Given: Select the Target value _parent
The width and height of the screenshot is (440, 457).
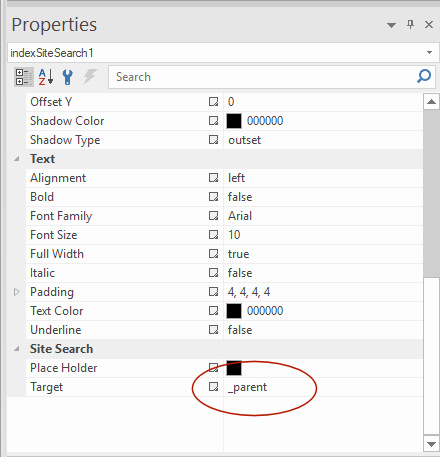Looking at the screenshot, I should click(247, 387).
